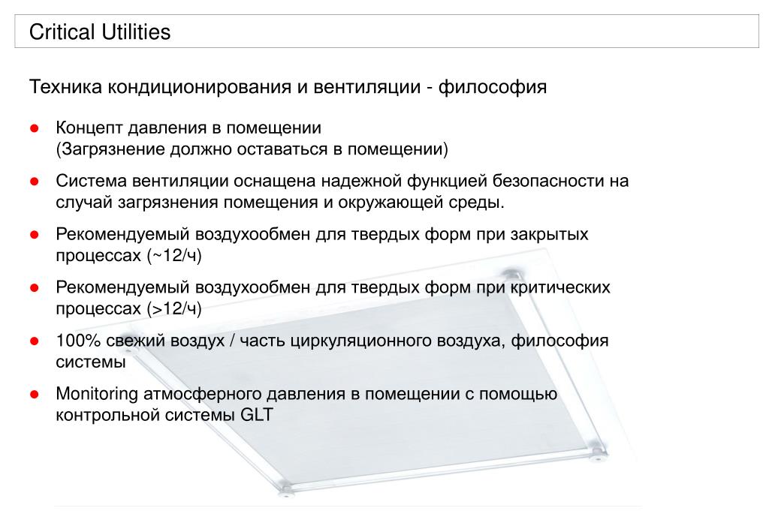Image resolution: width=769 pixels, height=532 pixels.
Task: Click the text 'контрольной системы GLT'
Action: (164, 415)
